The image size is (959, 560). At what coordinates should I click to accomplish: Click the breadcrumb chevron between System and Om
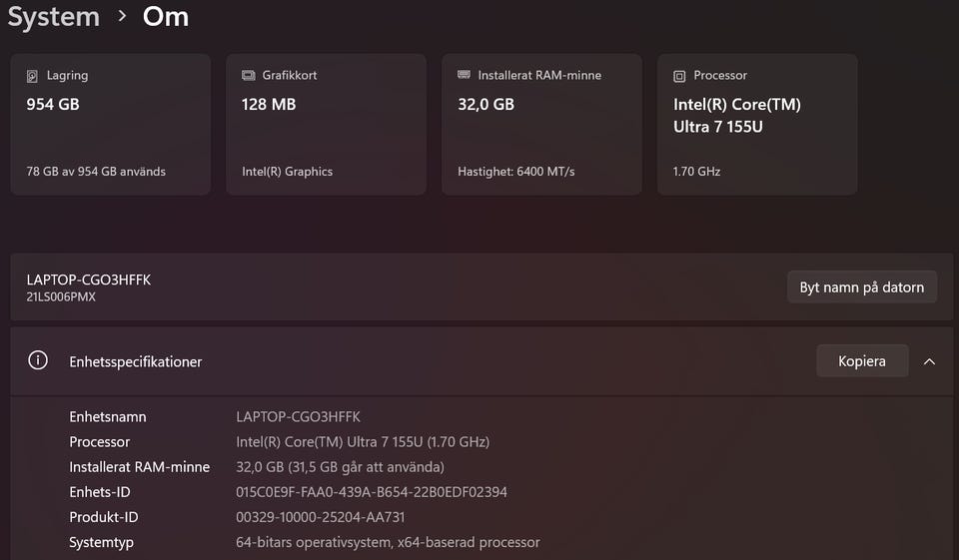tap(122, 16)
